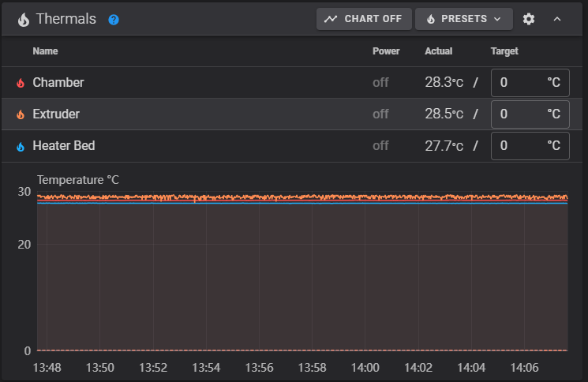Click the Extruder power off status
The width and height of the screenshot is (588, 382).
[380, 114]
